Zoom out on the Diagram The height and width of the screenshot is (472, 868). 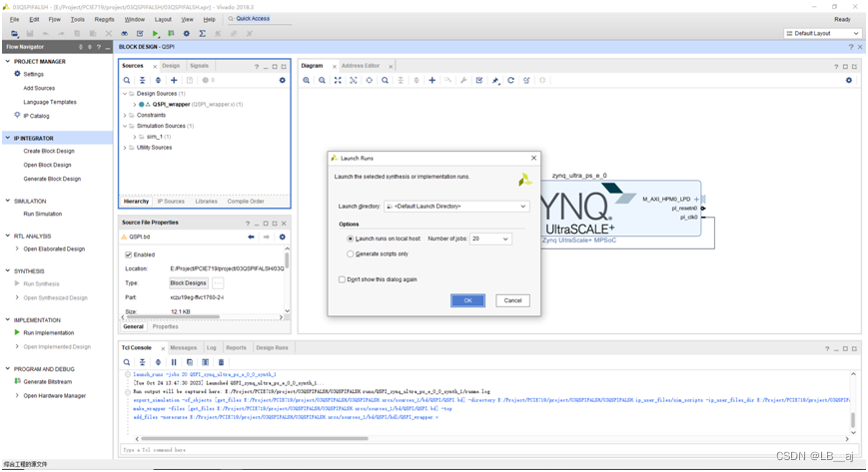click(322, 80)
